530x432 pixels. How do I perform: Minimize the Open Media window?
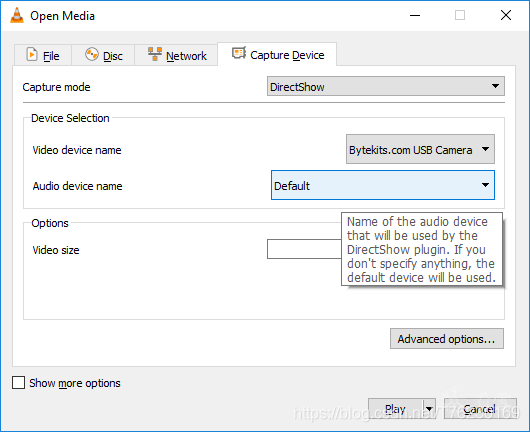pyautogui.click(x=415, y=15)
